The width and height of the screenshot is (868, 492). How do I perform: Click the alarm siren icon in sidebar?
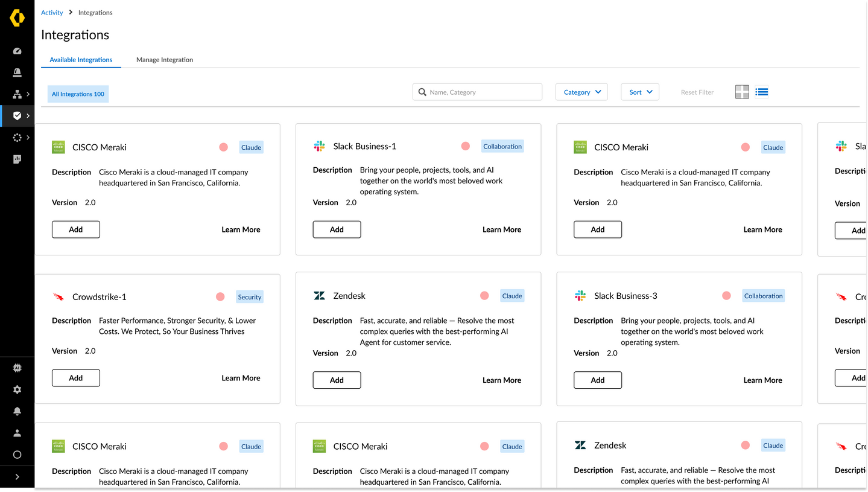(17, 73)
